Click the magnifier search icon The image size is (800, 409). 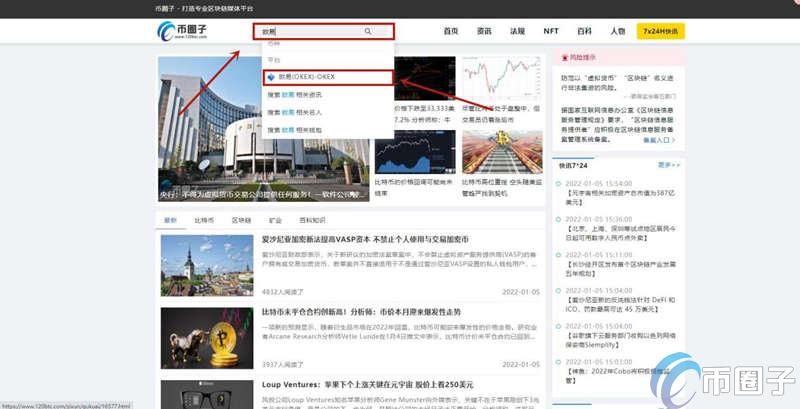click(368, 32)
